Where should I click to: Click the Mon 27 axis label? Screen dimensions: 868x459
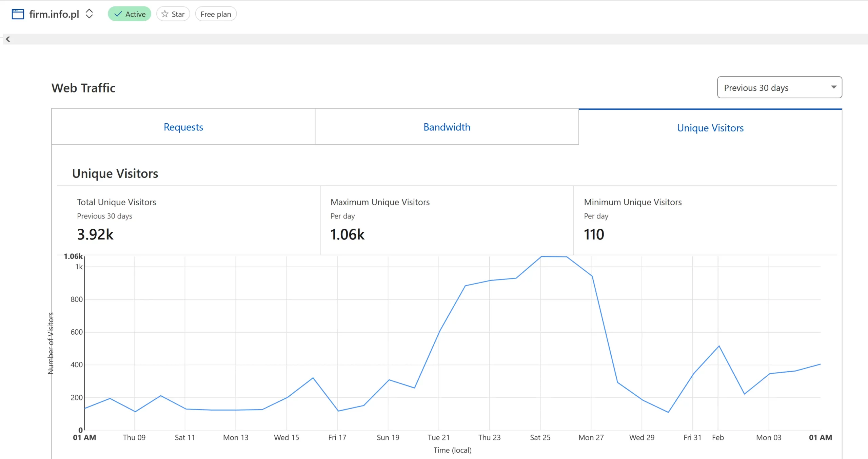click(x=591, y=437)
